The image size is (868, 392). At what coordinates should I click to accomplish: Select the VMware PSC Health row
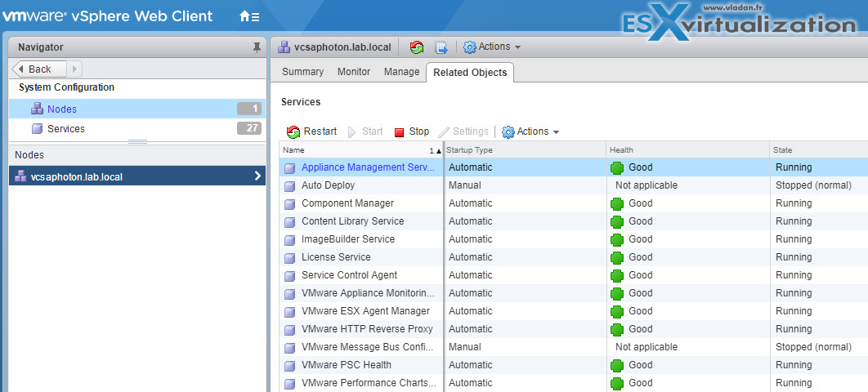(574, 365)
